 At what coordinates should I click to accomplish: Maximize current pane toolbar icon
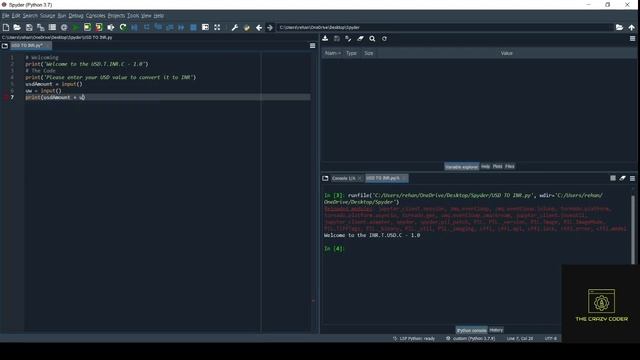[x=205, y=27]
